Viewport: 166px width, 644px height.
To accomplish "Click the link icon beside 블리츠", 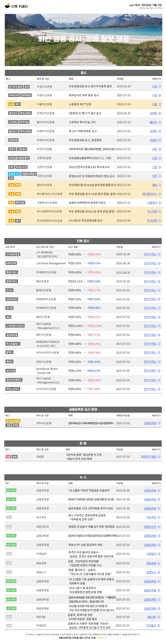I will coord(160,123).
